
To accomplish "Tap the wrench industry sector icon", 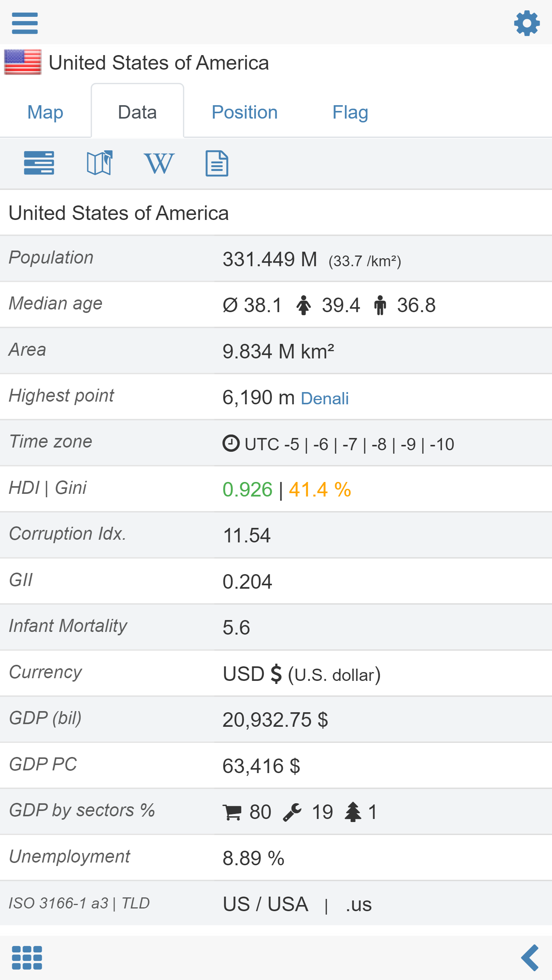I will click(x=292, y=812).
